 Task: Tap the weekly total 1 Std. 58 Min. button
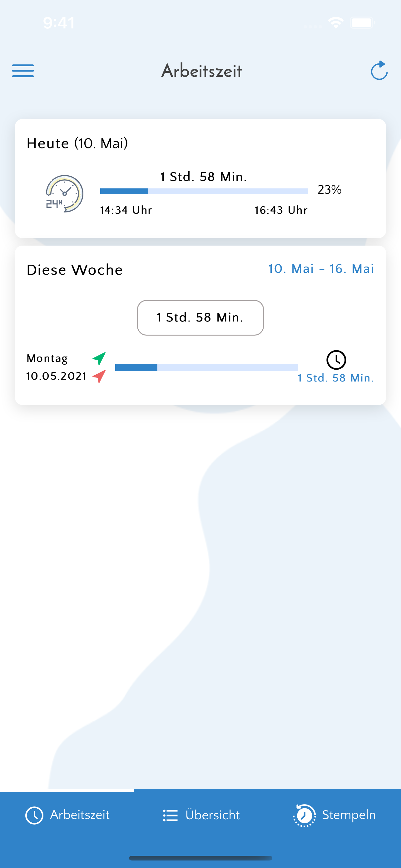[200, 317]
